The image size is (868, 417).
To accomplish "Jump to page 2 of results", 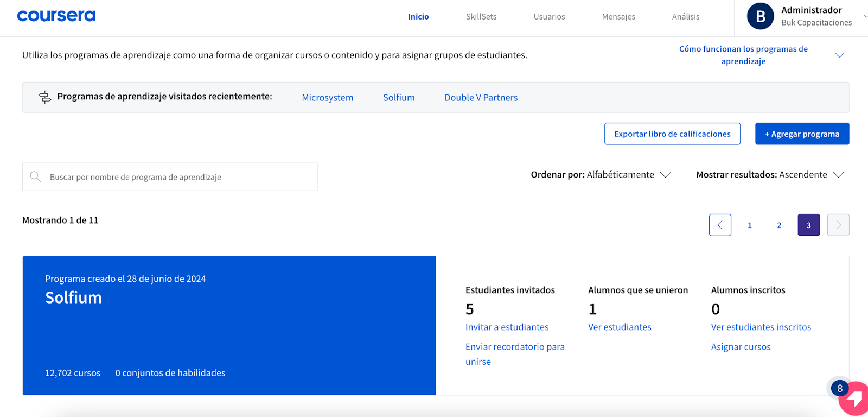I will click(779, 225).
